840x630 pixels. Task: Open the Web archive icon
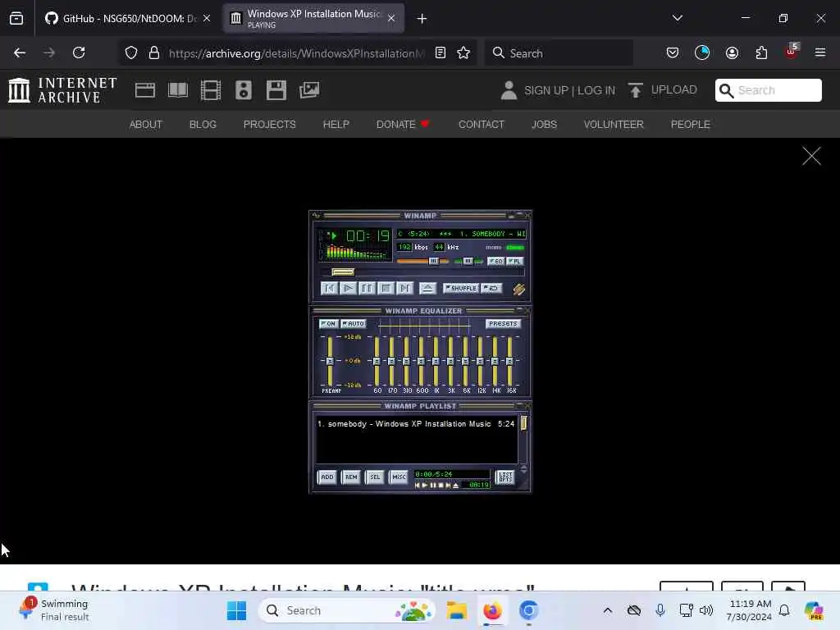click(x=145, y=90)
